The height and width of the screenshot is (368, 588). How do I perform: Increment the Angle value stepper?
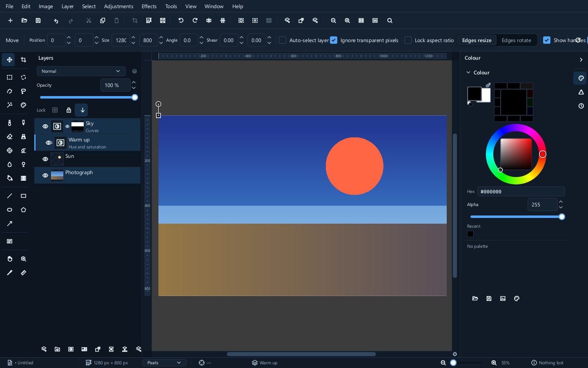coord(201,37)
